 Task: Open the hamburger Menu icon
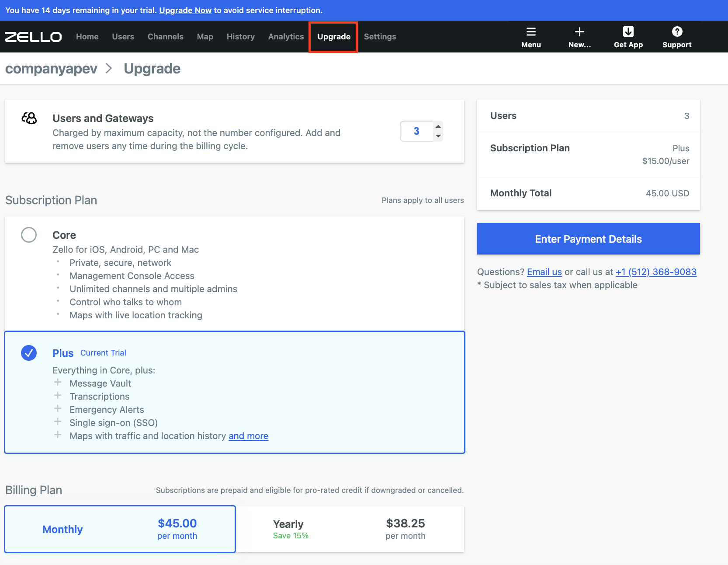tap(531, 31)
